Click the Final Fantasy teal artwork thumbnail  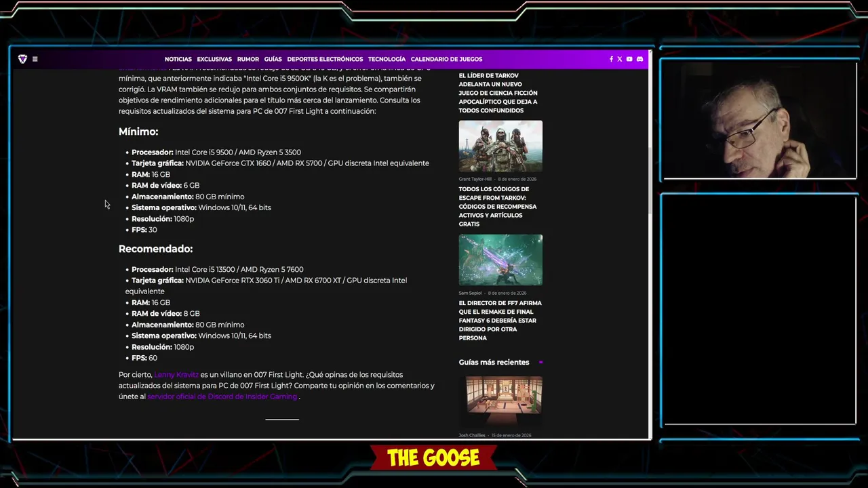point(500,260)
